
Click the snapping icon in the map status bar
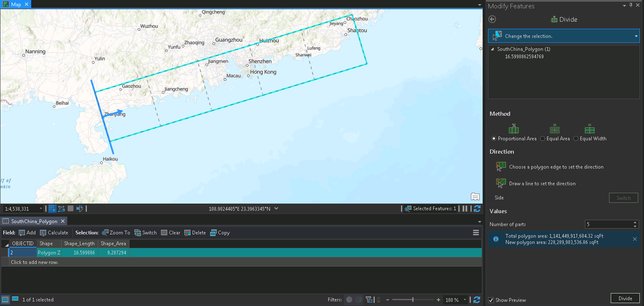pos(52,209)
